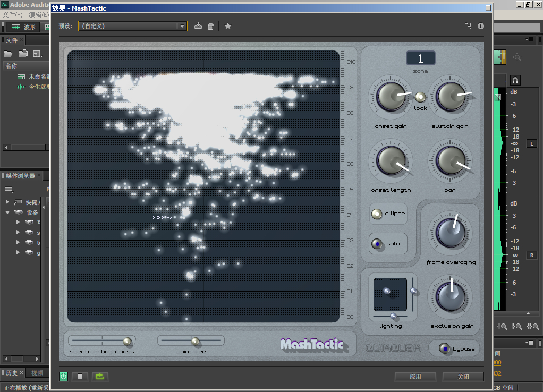
Task: Click the media browser drive dropdown icon
Action: pyautogui.click(x=9, y=190)
